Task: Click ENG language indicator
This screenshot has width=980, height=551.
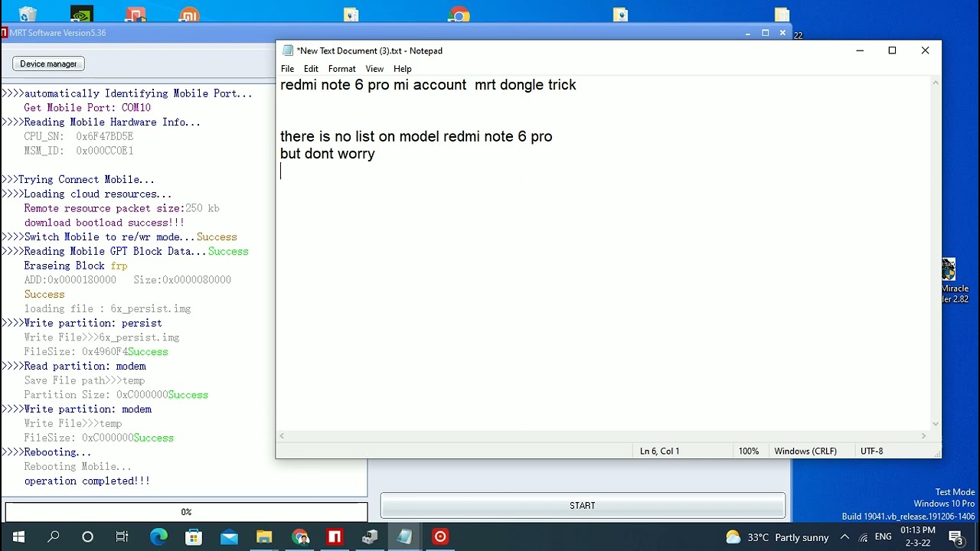Action: pos(883,537)
